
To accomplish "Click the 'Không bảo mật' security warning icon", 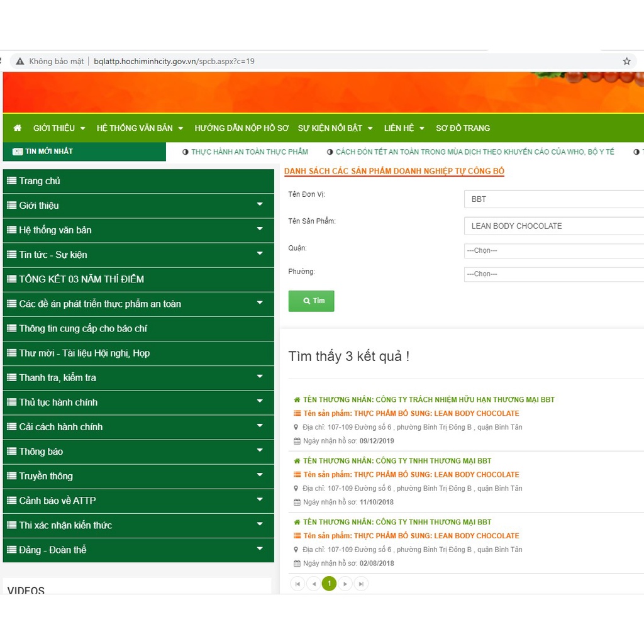I will click(20, 61).
